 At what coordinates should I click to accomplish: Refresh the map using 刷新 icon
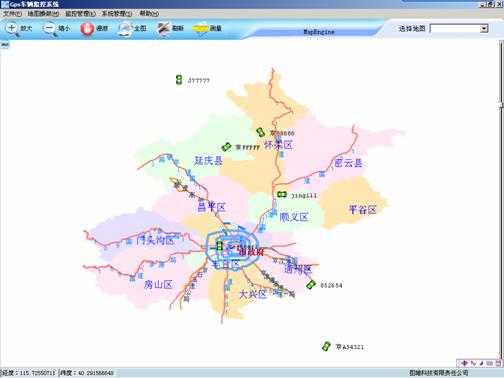(x=170, y=28)
